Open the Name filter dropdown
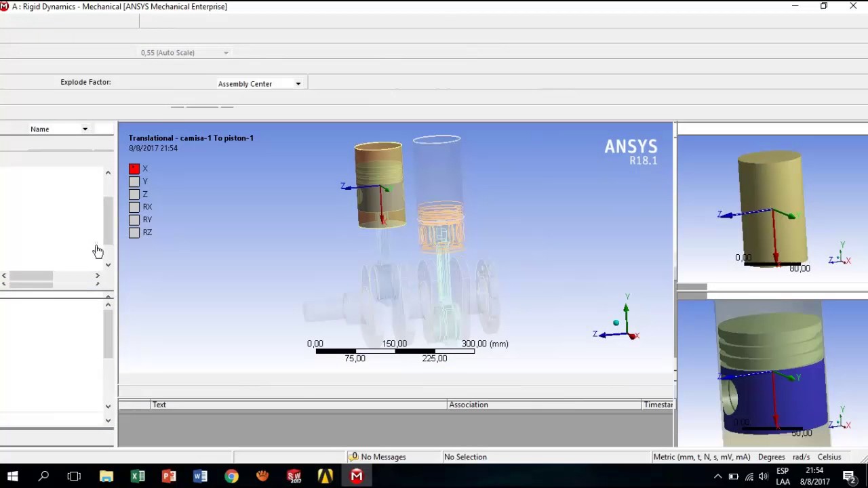The height and width of the screenshot is (488, 868). (x=85, y=129)
